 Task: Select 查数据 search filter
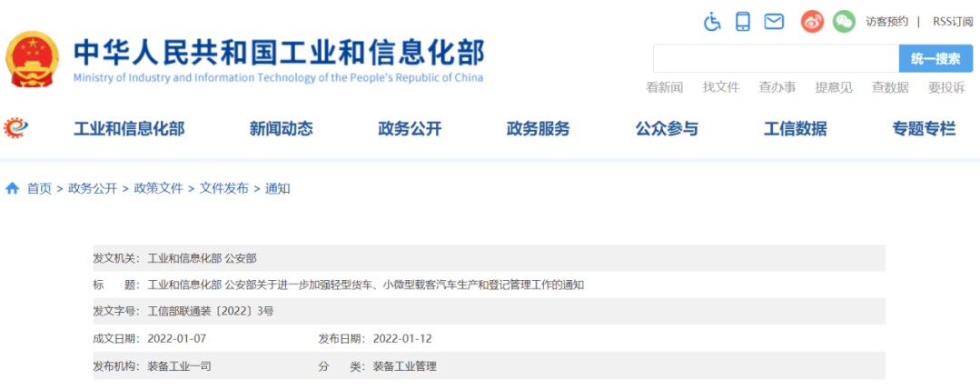pos(890,87)
